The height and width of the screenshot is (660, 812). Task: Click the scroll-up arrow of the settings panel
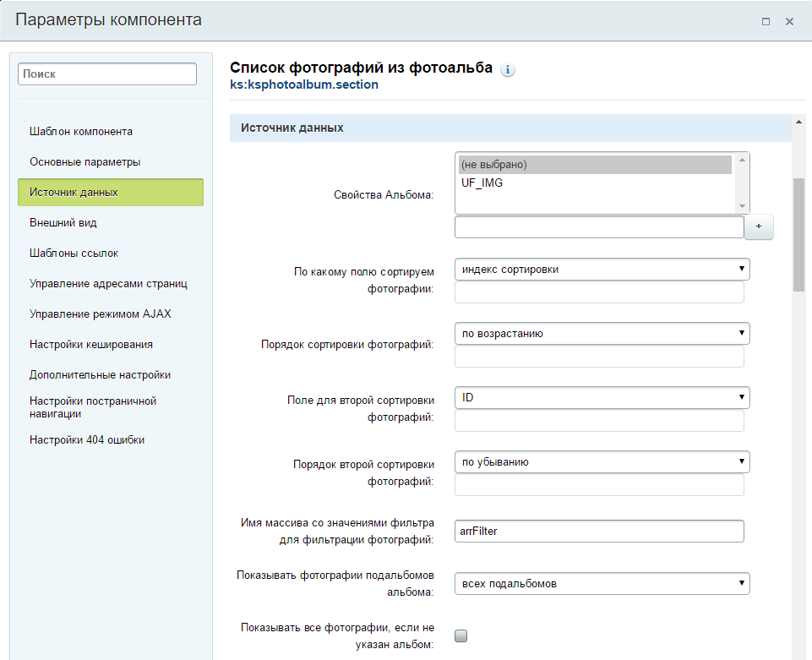pos(798,122)
